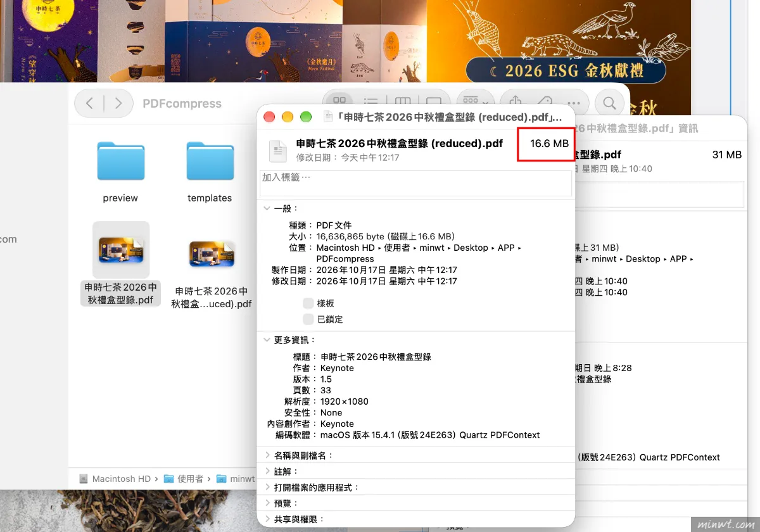Select the reduced PDF file thumbnail in Finder
This screenshot has height=532, width=760.
coord(212,253)
